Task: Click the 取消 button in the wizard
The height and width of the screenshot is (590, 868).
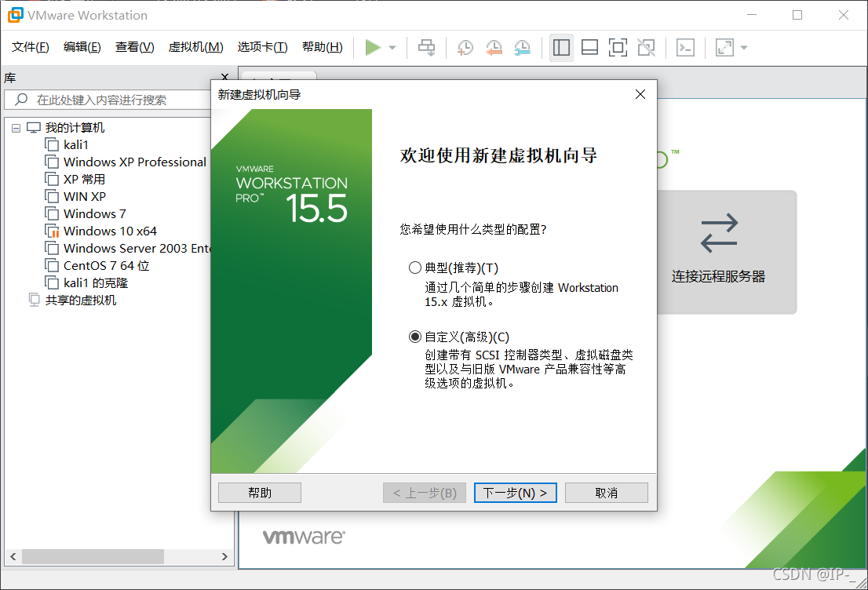Action: coord(606,493)
